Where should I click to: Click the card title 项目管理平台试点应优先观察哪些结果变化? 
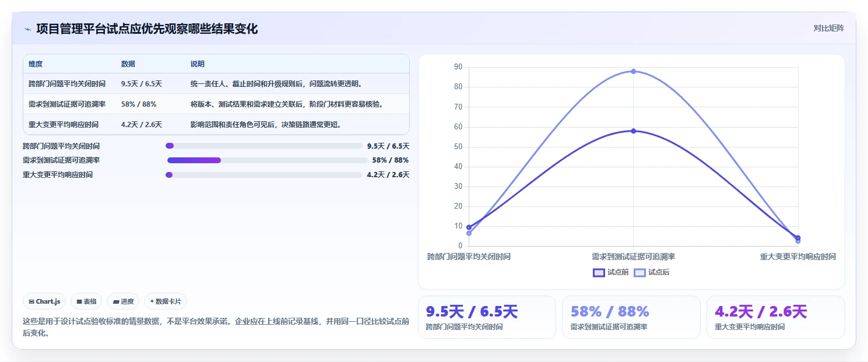pyautogui.click(x=147, y=29)
